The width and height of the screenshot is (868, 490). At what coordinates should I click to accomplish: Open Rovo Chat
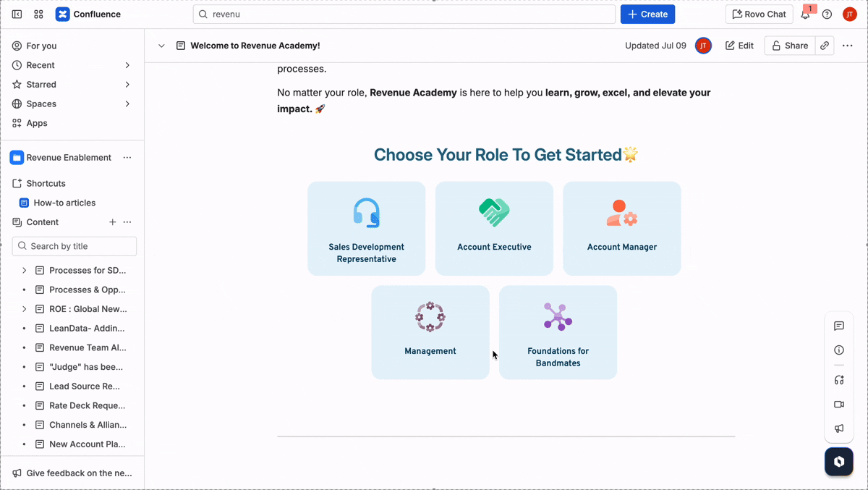(x=759, y=14)
